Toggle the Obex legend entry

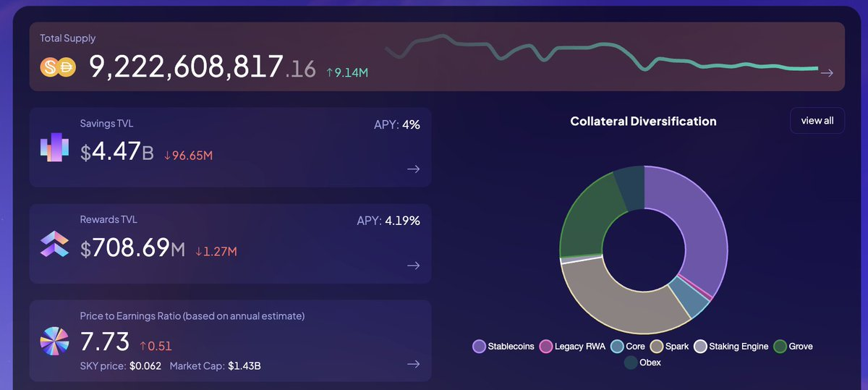tap(642, 363)
